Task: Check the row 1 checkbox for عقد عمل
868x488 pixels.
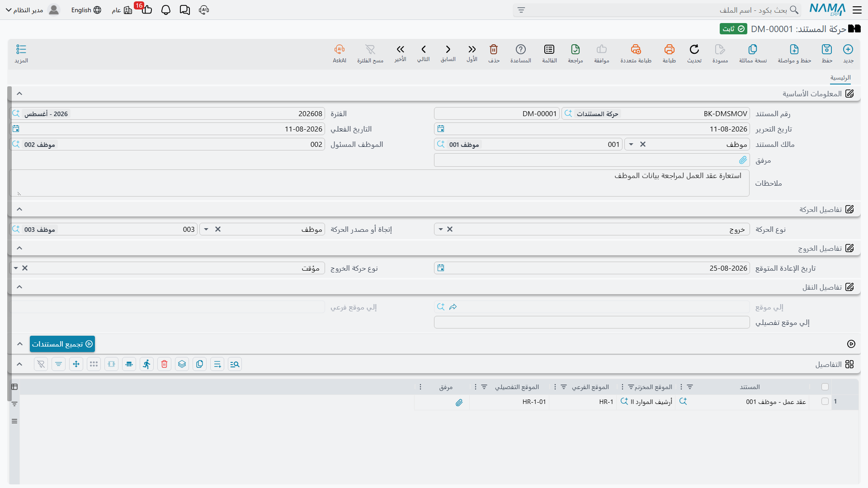Action: (825, 402)
